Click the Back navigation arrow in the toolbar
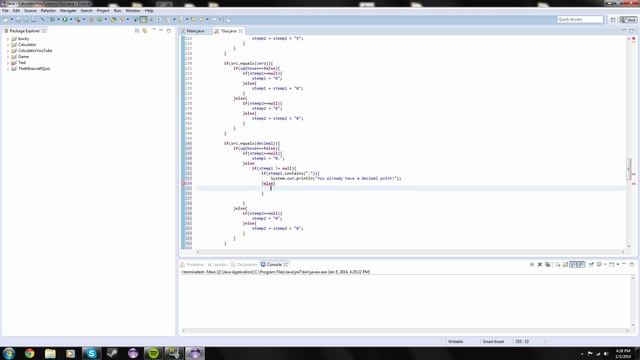The height and width of the screenshot is (360, 640). click(201, 20)
